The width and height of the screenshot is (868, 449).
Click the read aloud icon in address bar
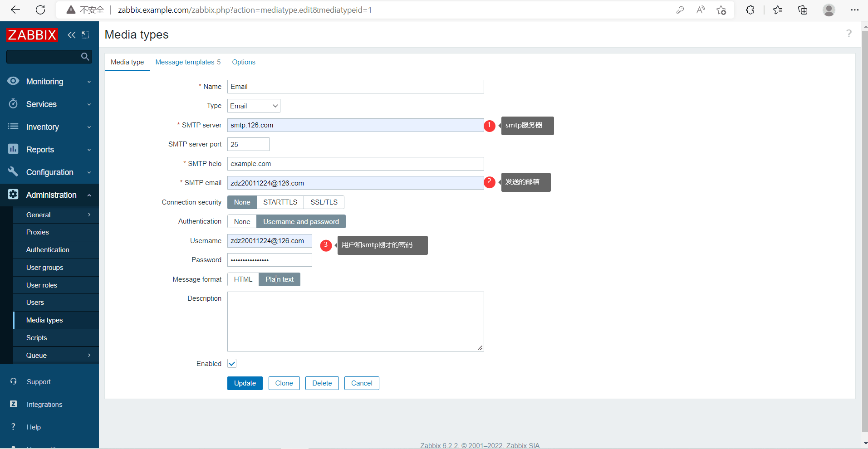coord(701,10)
